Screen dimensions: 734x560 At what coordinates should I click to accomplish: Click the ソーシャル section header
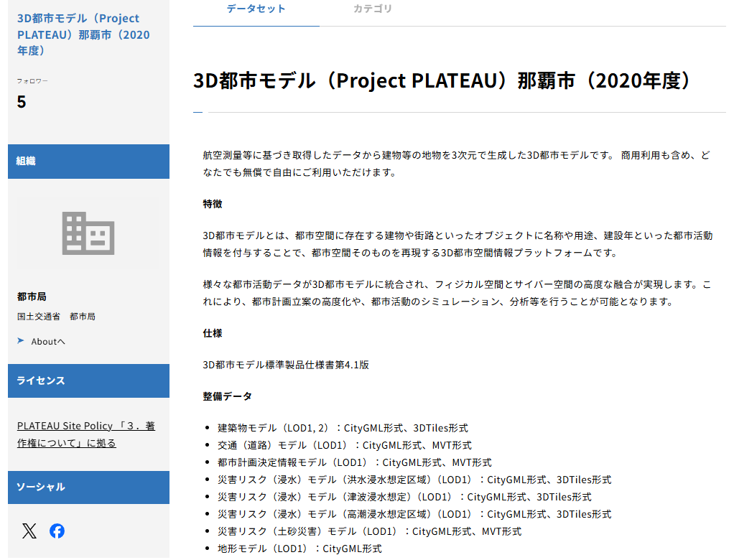click(88, 487)
